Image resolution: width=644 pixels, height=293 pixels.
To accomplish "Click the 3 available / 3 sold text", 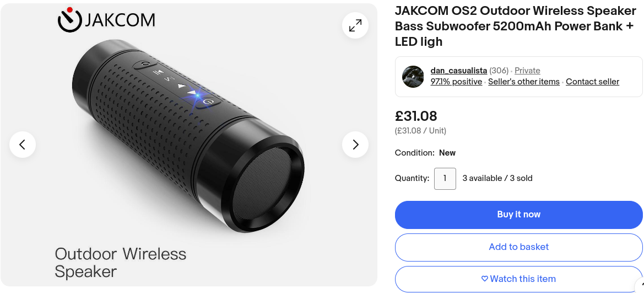I will (497, 178).
